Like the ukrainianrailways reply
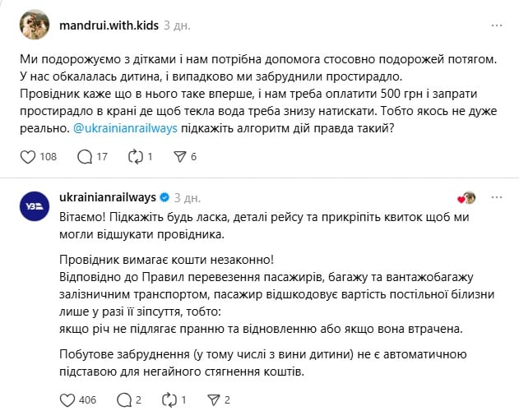Screen dimensions: 519x420 (x=68, y=400)
